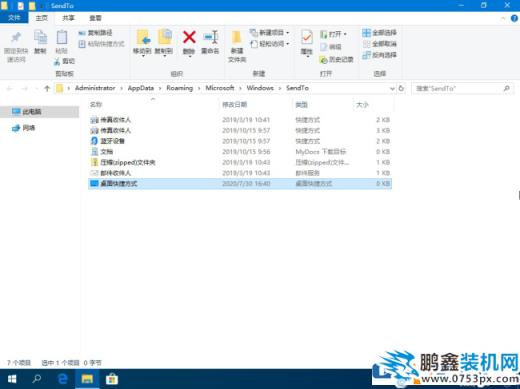Open the address bar history dropdown arrow
The width and height of the screenshot is (520, 389).
[392, 88]
